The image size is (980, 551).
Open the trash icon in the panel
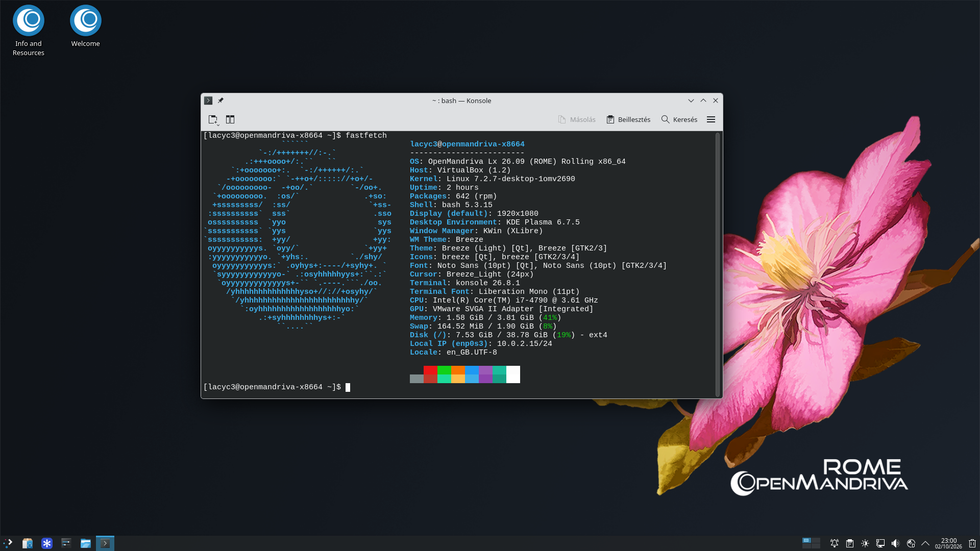(x=972, y=543)
